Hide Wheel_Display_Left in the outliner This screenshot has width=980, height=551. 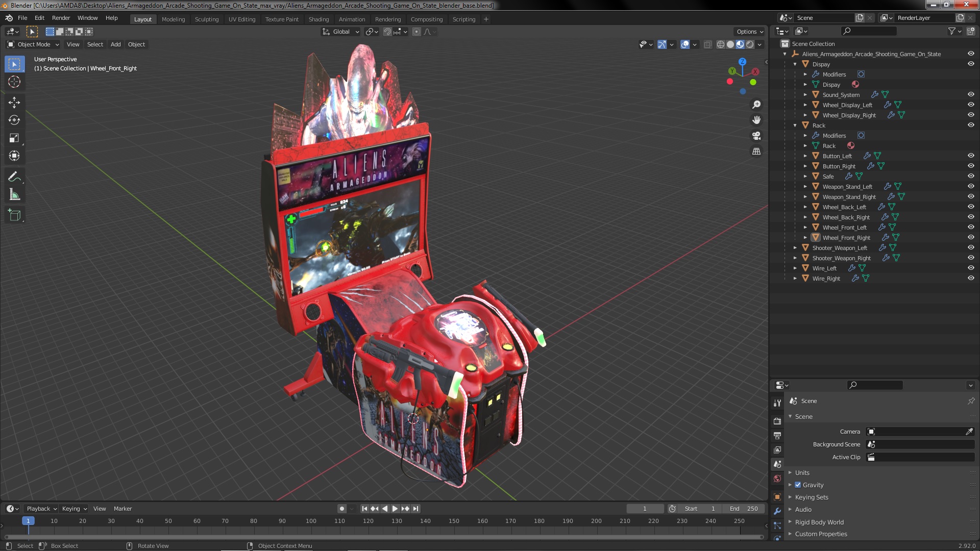click(971, 105)
